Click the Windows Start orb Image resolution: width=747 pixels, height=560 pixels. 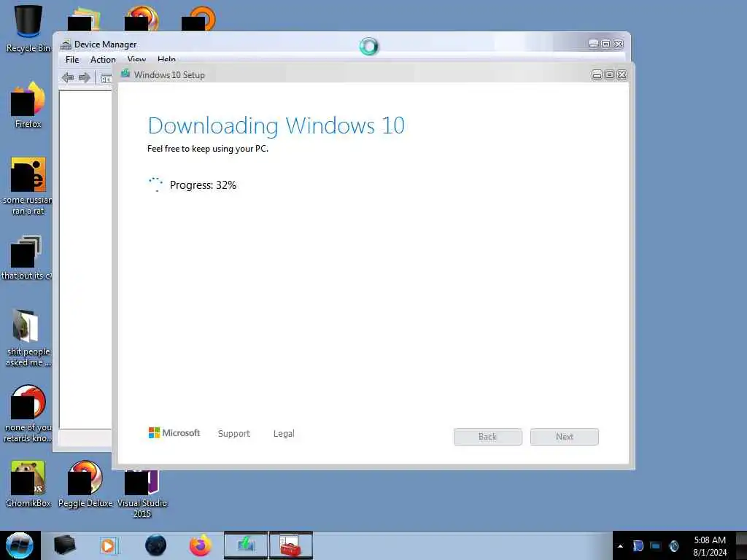pyautogui.click(x=20, y=545)
